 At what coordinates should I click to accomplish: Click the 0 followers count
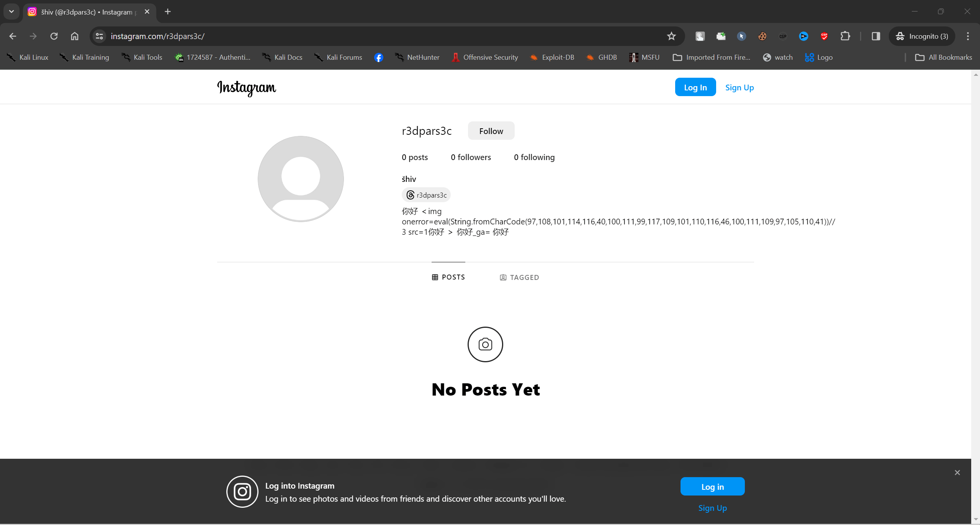[x=471, y=157]
